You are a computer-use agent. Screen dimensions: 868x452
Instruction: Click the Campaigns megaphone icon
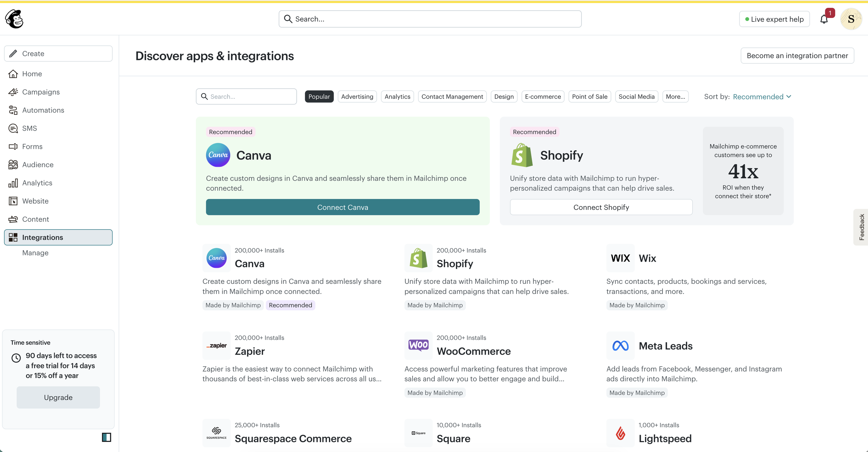(x=13, y=92)
